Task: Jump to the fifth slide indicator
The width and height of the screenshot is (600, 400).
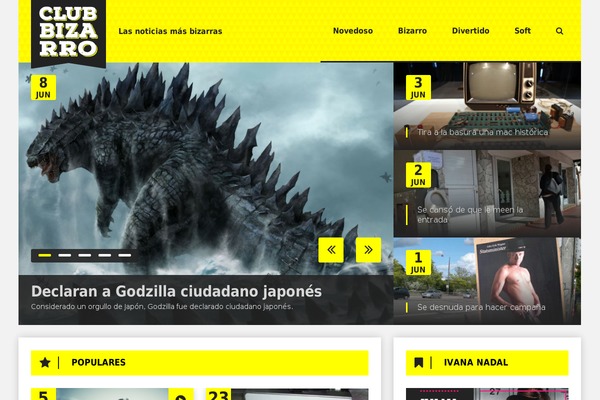Action: coord(125,255)
